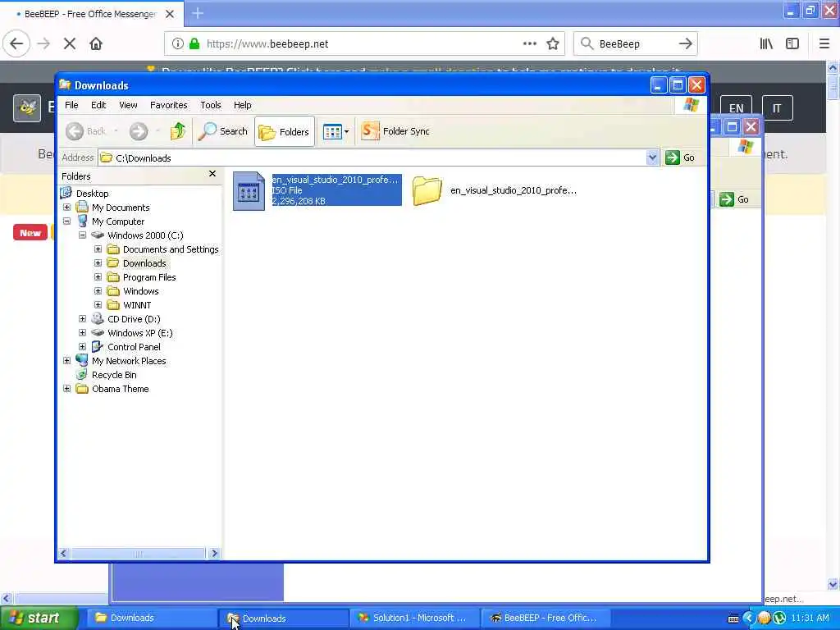
Task: Open the View menu in Downloads window
Action: point(128,105)
